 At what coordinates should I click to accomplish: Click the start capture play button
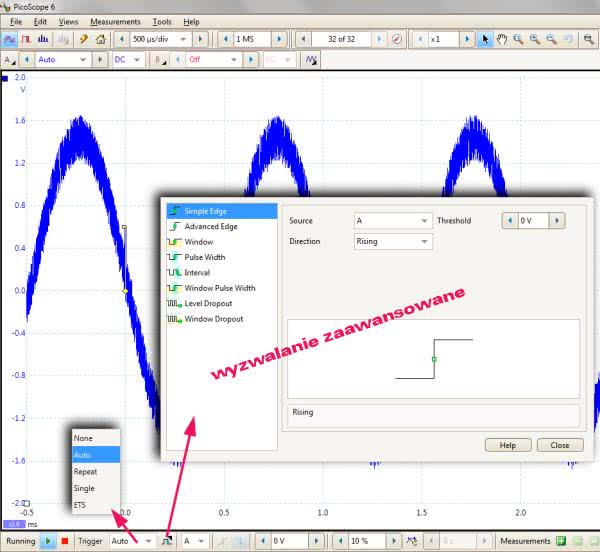click(x=48, y=541)
